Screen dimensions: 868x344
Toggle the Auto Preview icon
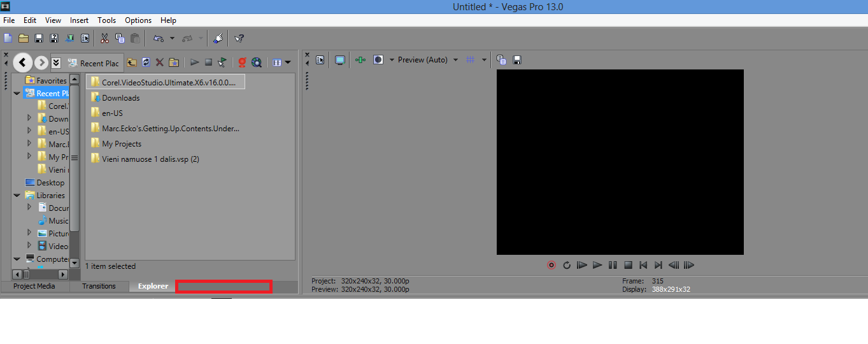click(222, 62)
